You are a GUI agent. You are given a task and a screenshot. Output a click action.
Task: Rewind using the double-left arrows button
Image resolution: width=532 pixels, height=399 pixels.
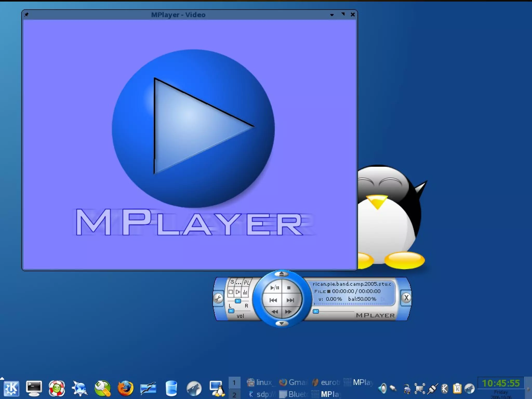[x=275, y=312]
